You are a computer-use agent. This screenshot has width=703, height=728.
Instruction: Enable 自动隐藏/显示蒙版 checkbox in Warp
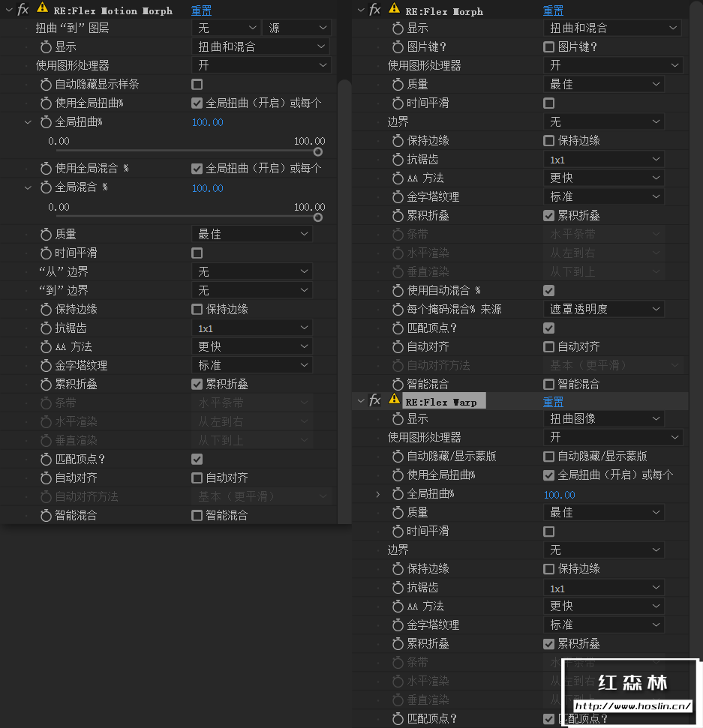[548, 457]
